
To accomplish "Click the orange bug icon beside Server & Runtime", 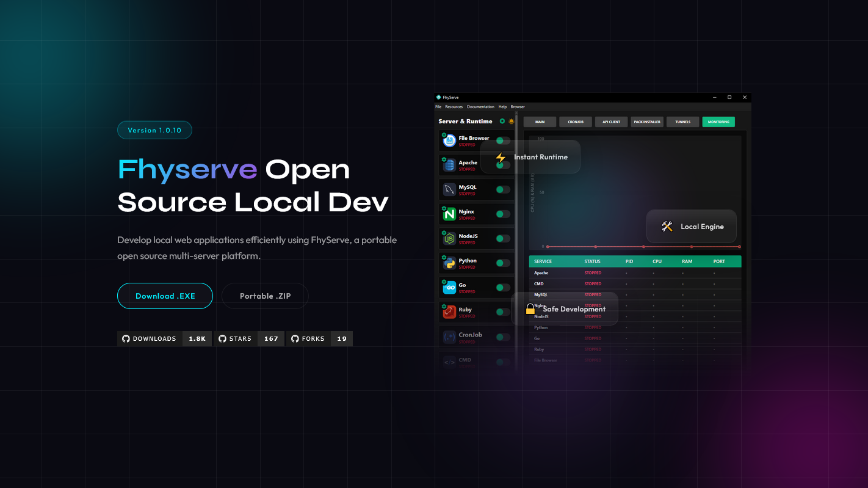I will coord(512,121).
